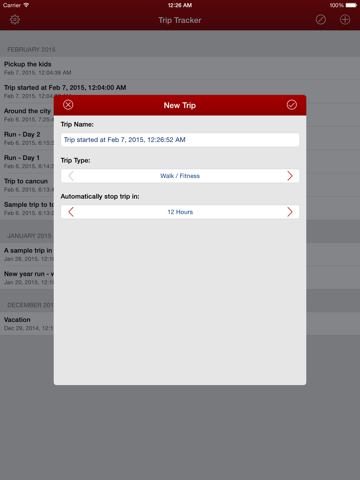Cancel New Trip with the X icon
Screen dimensions: 360x480
click(68, 105)
